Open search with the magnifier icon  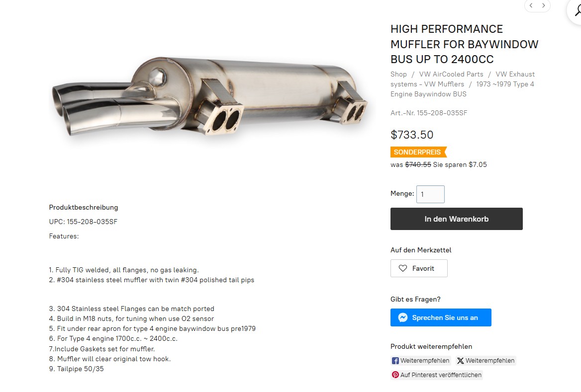pos(577,10)
